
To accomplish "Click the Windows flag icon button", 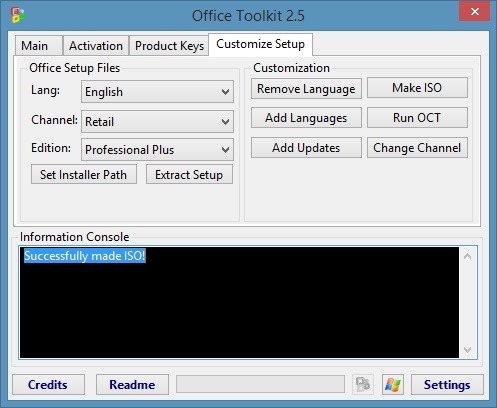I will pos(393,384).
